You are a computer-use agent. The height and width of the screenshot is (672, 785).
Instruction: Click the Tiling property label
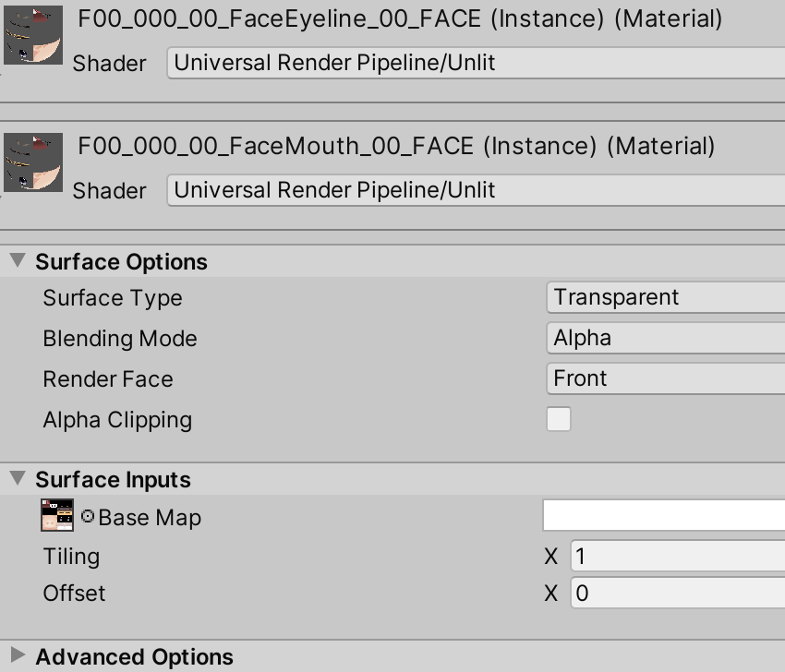[x=71, y=556]
